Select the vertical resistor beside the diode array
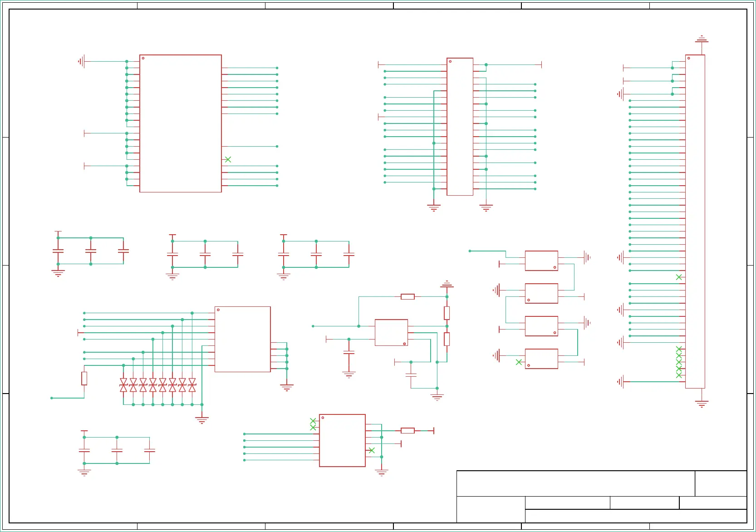The image size is (756, 532). point(84,379)
